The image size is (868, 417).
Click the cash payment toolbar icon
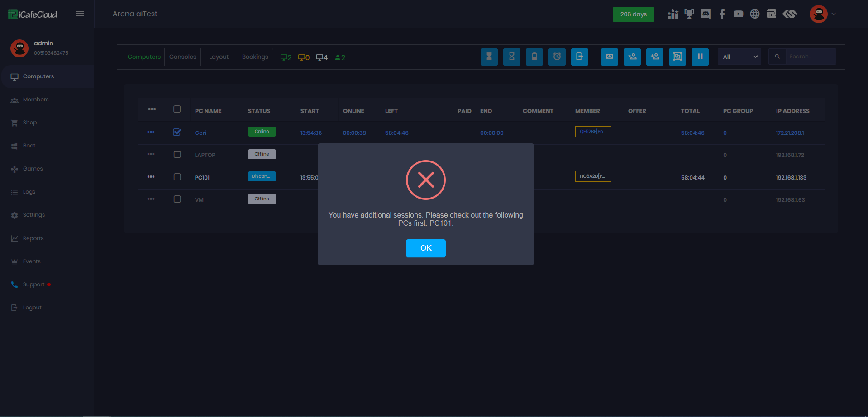point(609,57)
